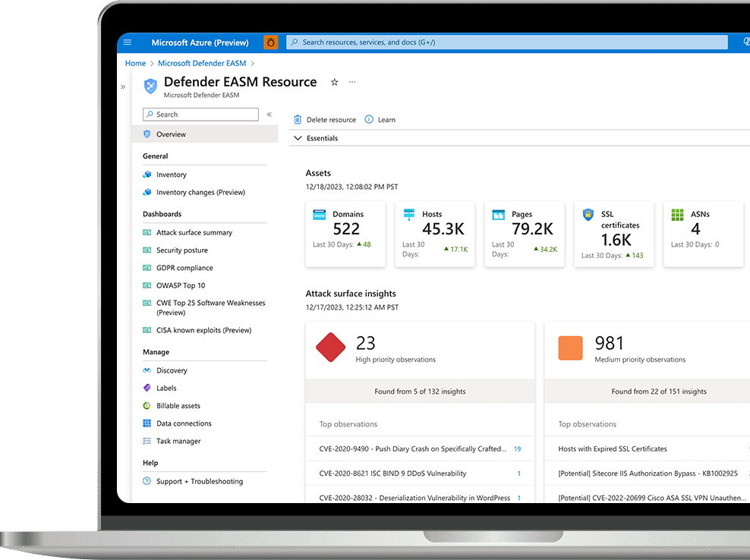Click the orange bug report icon
This screenshot has width=750, height=560.
tap(271, 42)
